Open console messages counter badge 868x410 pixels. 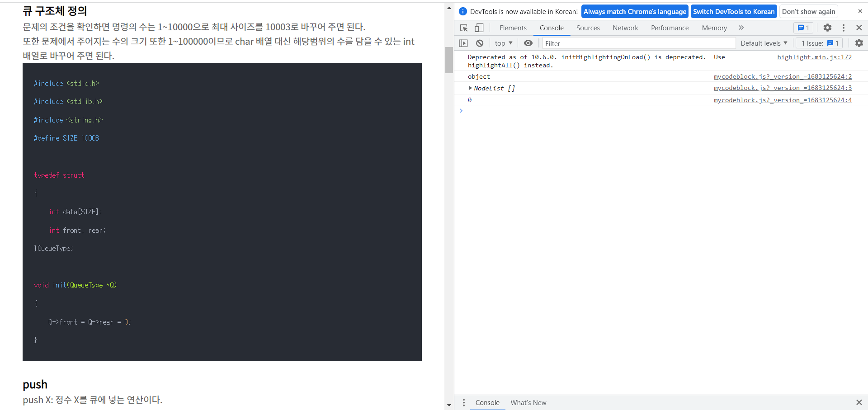tap(803, 28)
